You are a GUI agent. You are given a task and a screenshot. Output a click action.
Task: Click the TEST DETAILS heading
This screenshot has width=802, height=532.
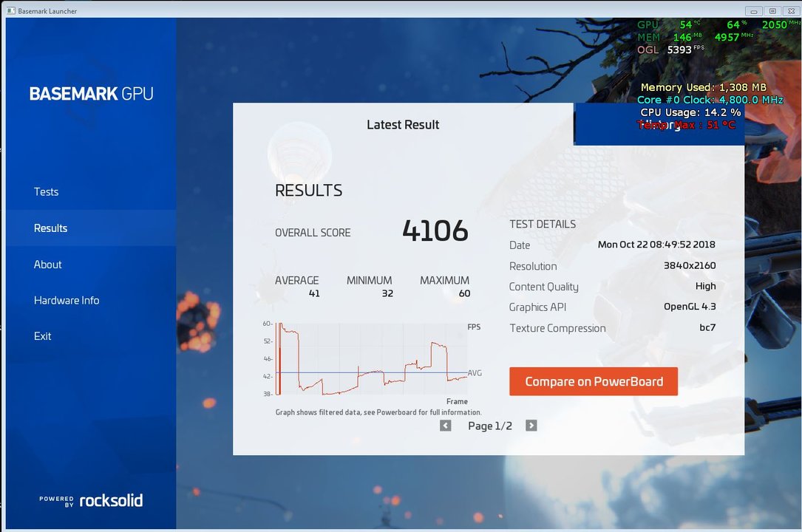542,224
